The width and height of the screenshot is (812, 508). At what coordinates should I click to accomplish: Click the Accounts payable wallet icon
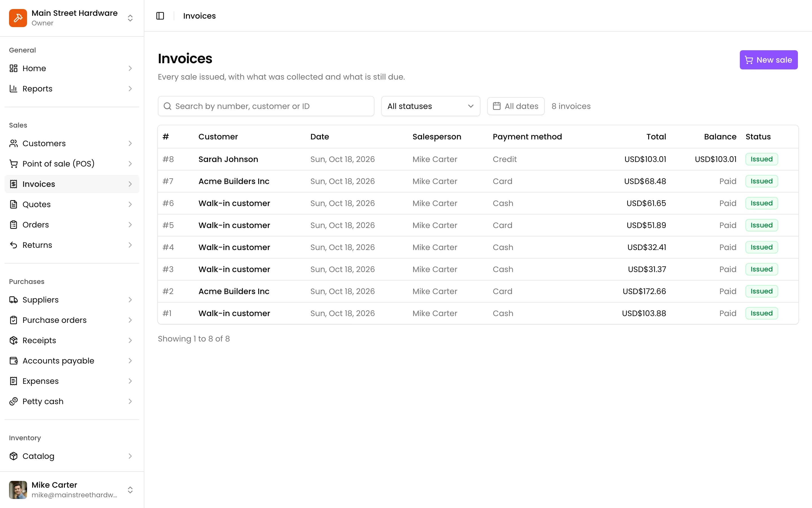click(14, 361)
